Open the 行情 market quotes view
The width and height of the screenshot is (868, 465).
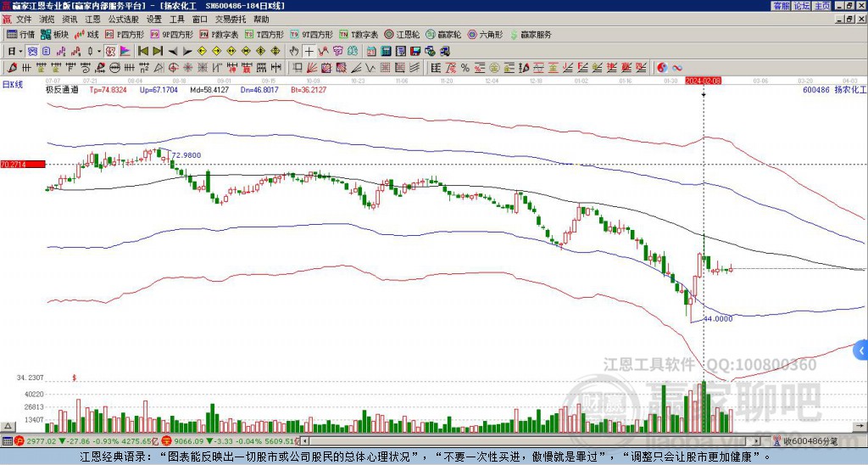point(20,34)
